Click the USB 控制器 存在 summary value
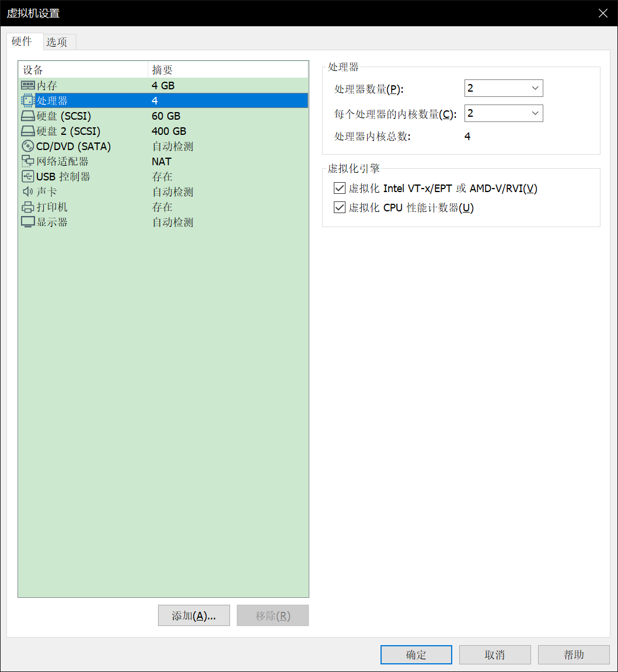This screenshot has width=618, height=672. coord(162,176)
